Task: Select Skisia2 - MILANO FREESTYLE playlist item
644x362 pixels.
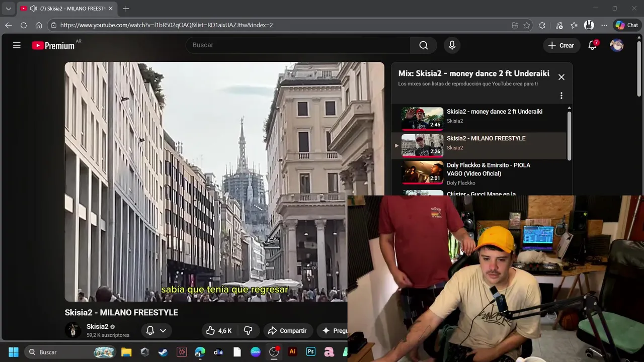Action: pos(479,146)
